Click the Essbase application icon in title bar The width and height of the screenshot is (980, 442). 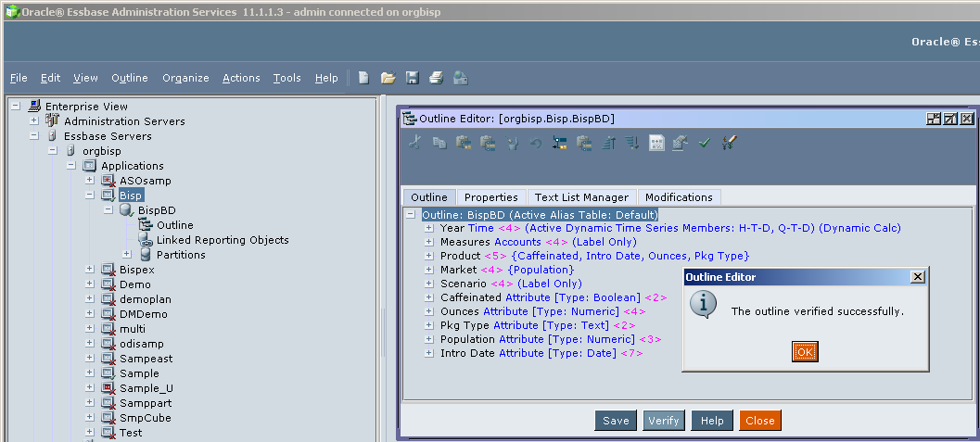(x=11, y=11)
